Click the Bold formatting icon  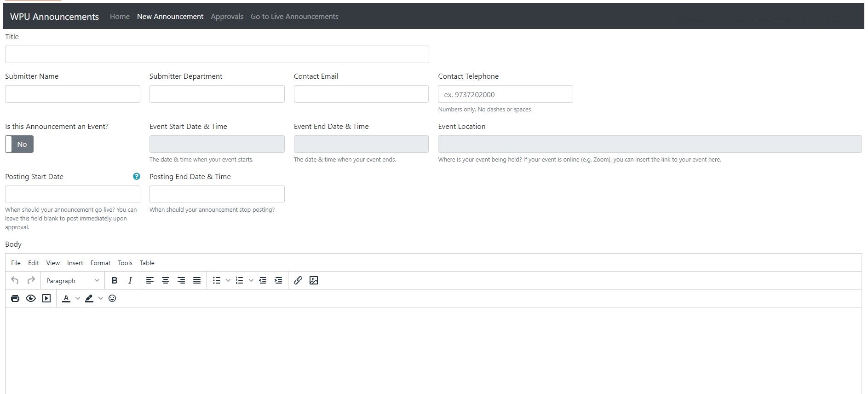click(115, 280)
